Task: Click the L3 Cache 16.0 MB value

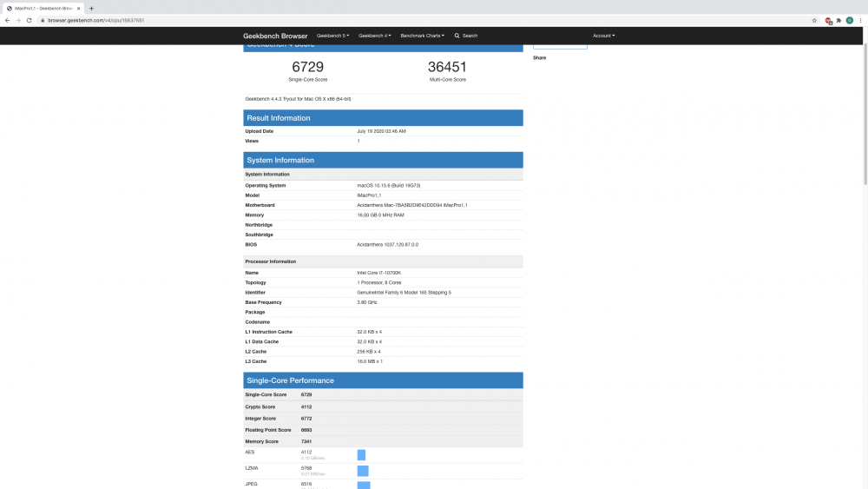Action: coord(370,361)
